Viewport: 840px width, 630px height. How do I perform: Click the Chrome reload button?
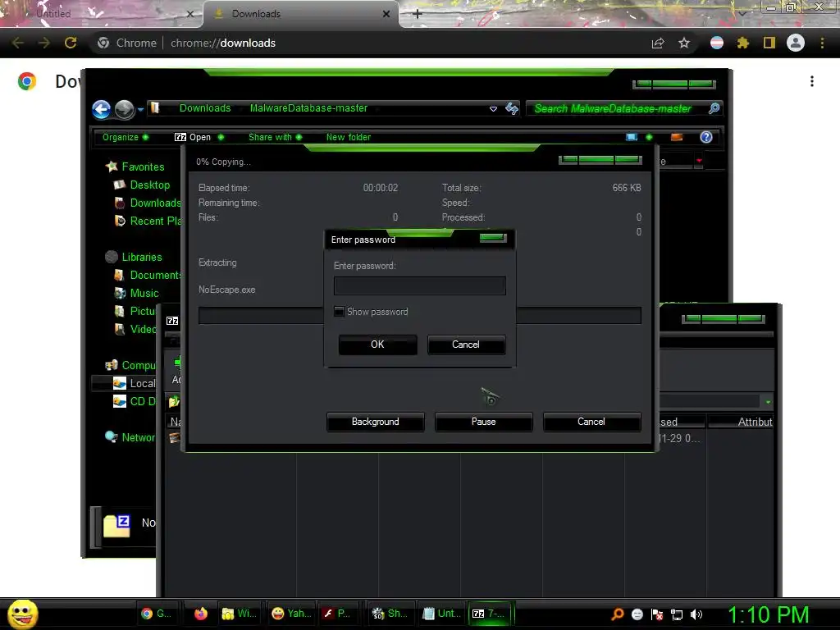pos(71,43)
